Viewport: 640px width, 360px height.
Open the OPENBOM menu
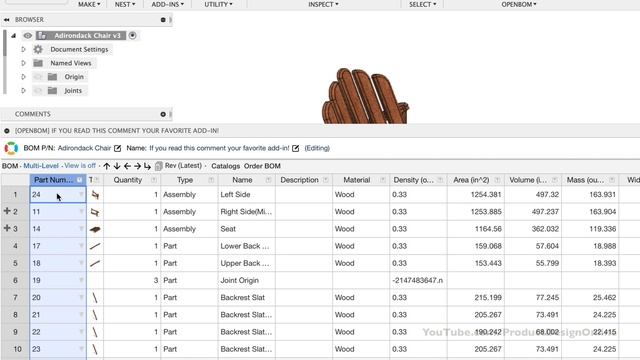tap(519, 4)
